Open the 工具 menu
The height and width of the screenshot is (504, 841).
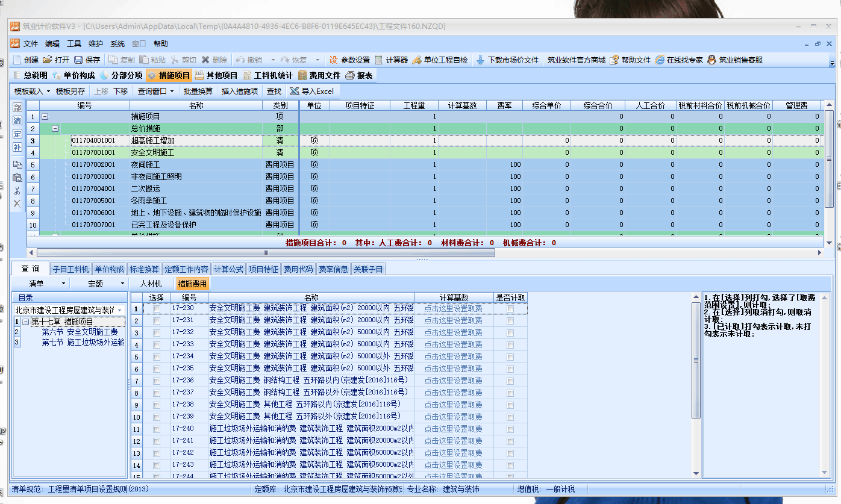[x=74, y=44]
